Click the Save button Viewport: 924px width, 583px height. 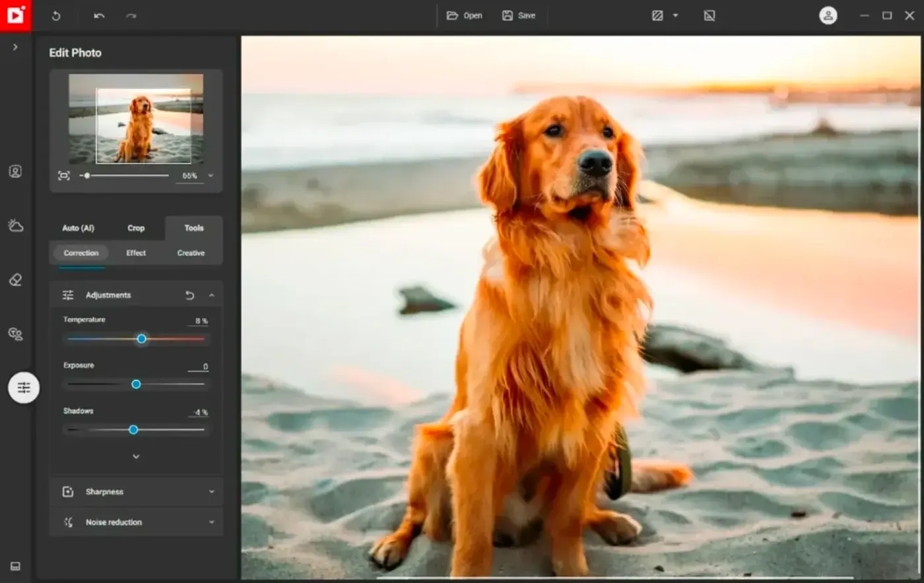click(519, 16)
